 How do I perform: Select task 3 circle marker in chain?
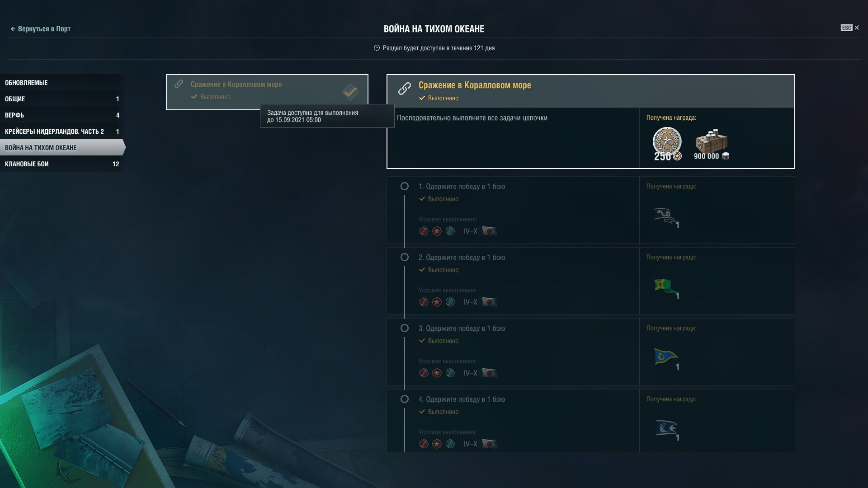pos(405,328)
